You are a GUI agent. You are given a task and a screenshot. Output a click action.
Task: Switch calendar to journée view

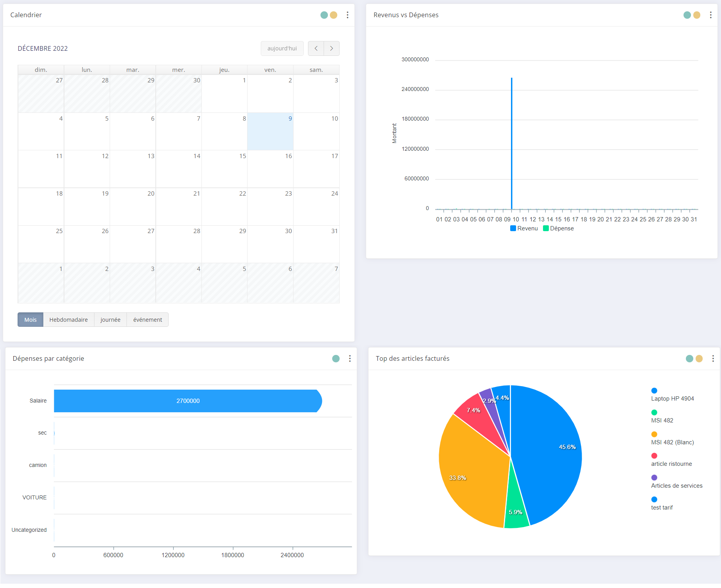tap(110, 320)
